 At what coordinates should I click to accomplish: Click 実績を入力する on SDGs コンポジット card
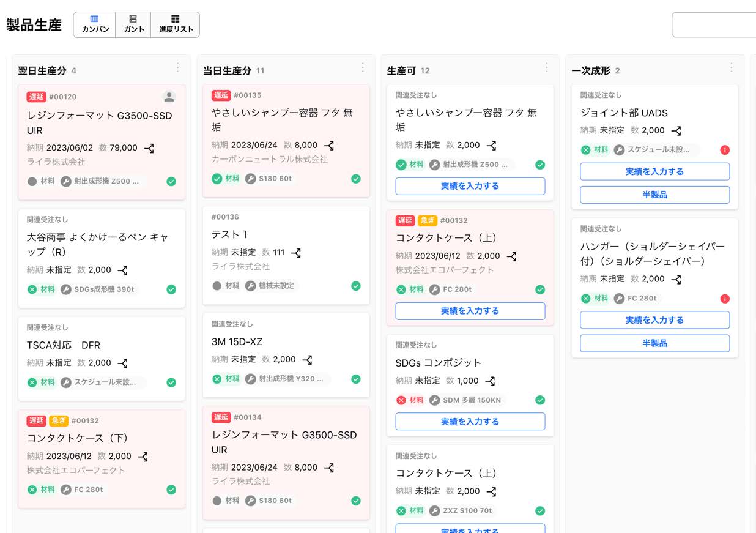tap(470, 422)
